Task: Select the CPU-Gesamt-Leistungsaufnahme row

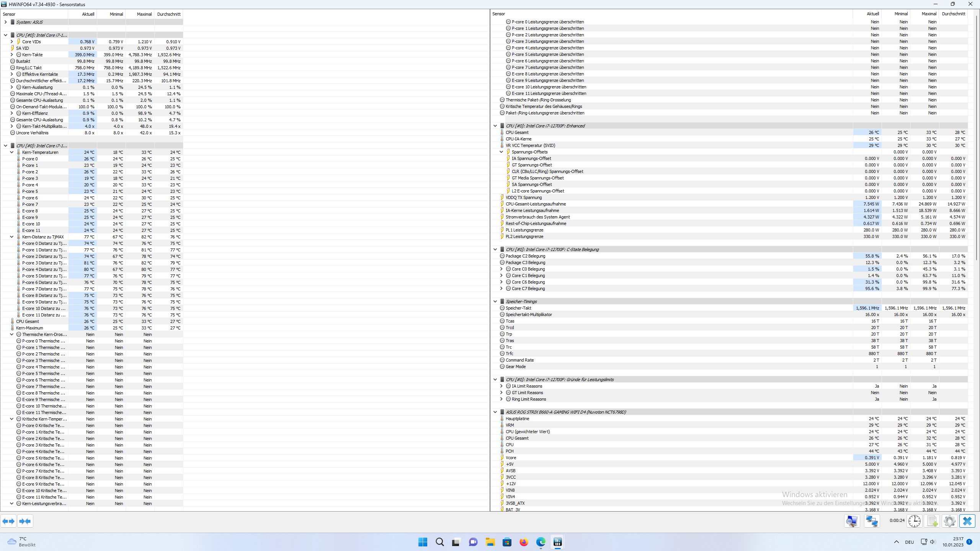Action: (536, 204)
